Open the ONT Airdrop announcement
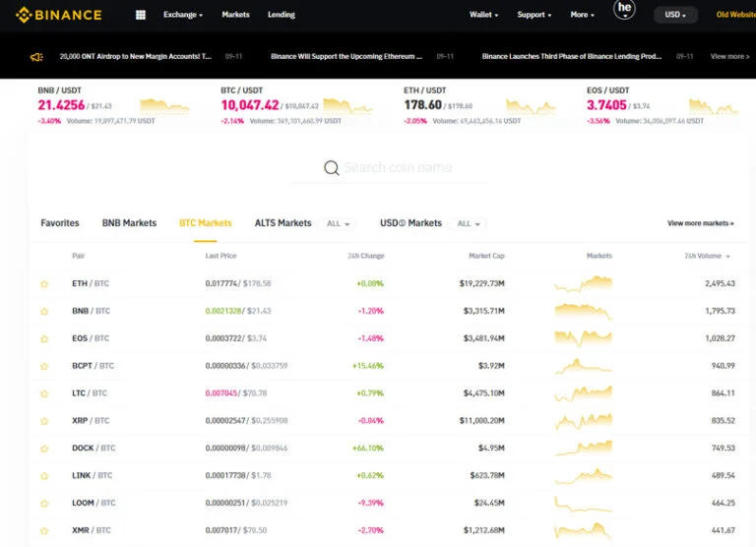Image resolution: width=756 pixels, height=547 pixels. pos(136,57)
